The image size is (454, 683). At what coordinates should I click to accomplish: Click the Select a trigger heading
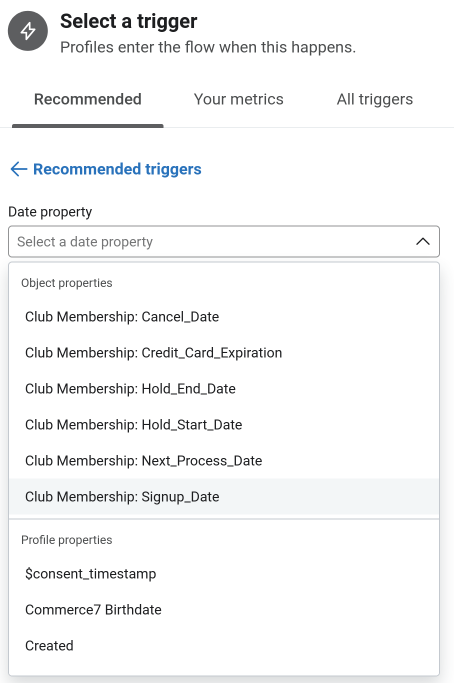[x=129, y=21]
